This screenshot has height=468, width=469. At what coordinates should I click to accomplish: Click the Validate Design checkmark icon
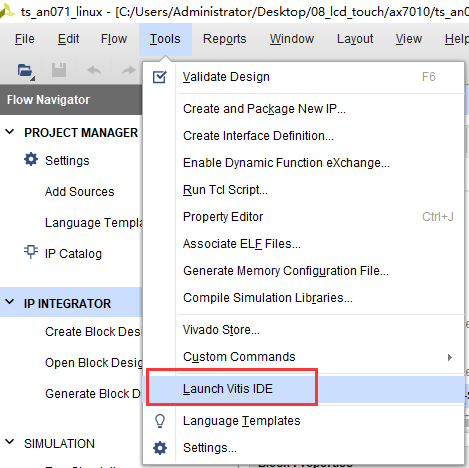click(159, 77)
